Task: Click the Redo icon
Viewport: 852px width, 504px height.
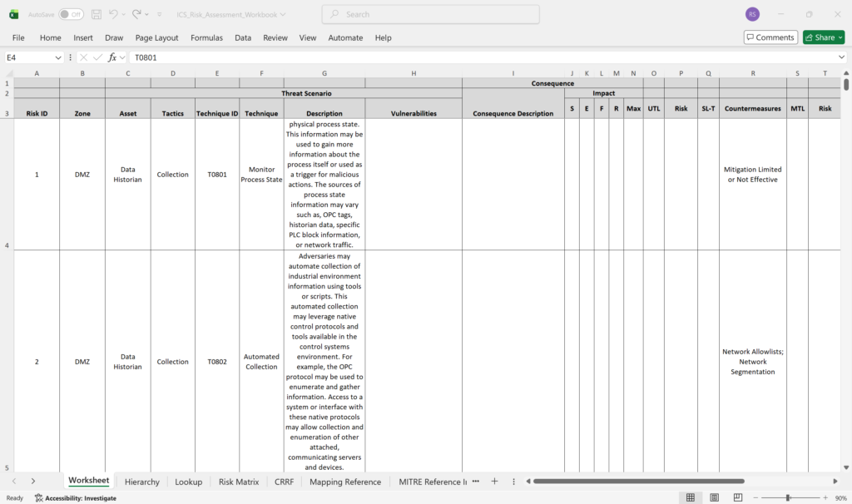Action: click(136, 15)
